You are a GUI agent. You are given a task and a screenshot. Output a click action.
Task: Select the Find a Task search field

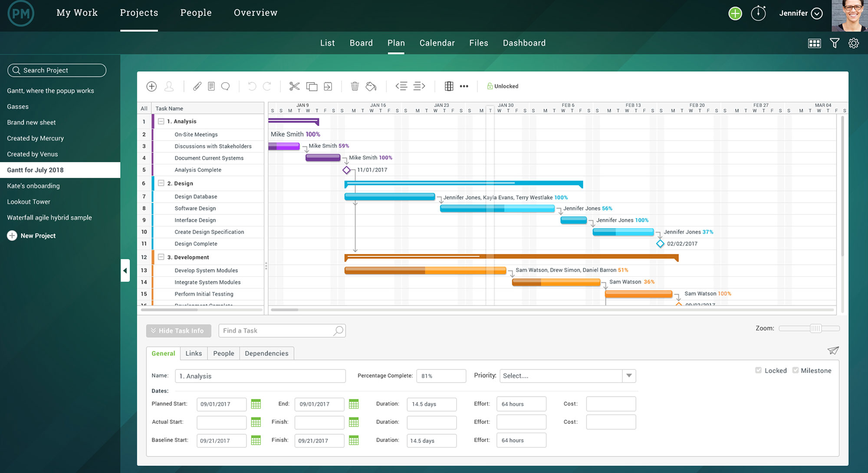(x=282, y=330)
